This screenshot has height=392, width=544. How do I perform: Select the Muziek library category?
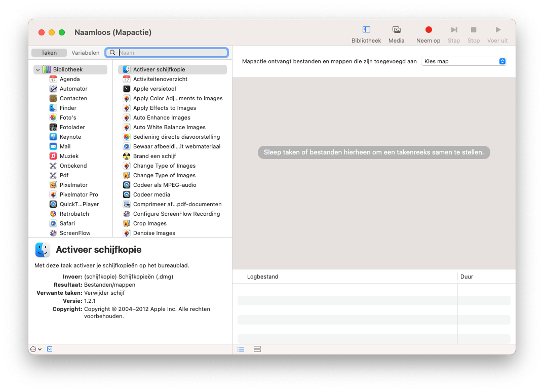pos(69,156)
